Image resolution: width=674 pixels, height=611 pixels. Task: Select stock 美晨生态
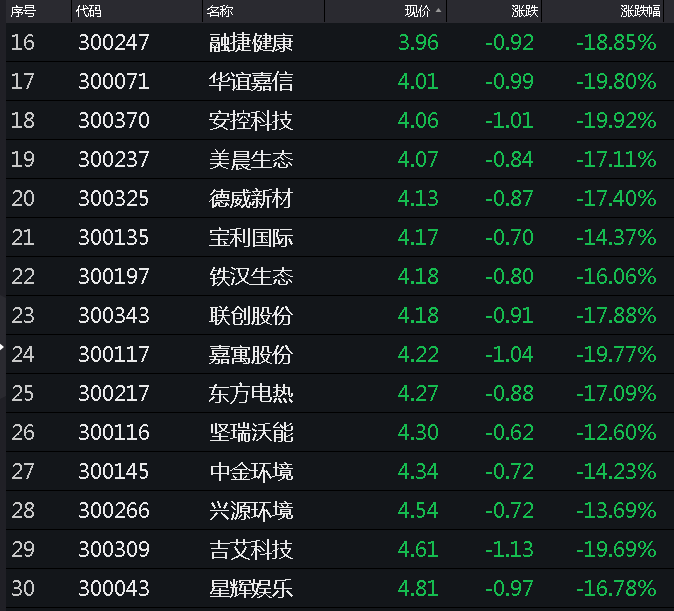click(251, 160)
